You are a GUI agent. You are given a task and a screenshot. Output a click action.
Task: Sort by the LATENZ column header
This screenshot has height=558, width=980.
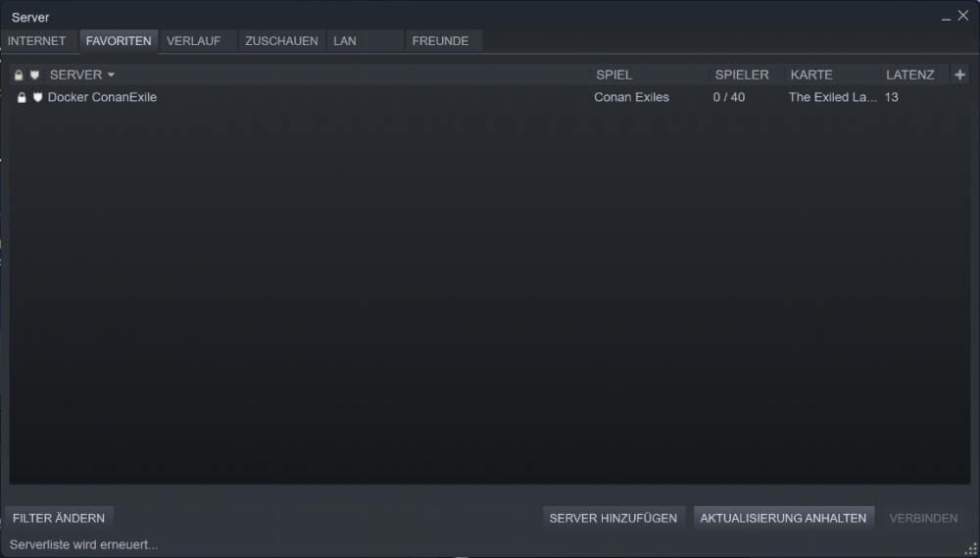(914, 76)
